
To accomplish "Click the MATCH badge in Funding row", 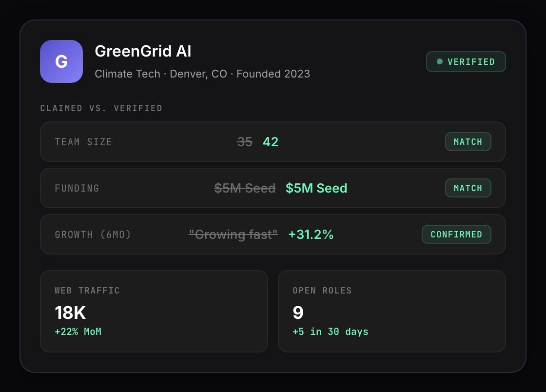I will pos(468,188).
